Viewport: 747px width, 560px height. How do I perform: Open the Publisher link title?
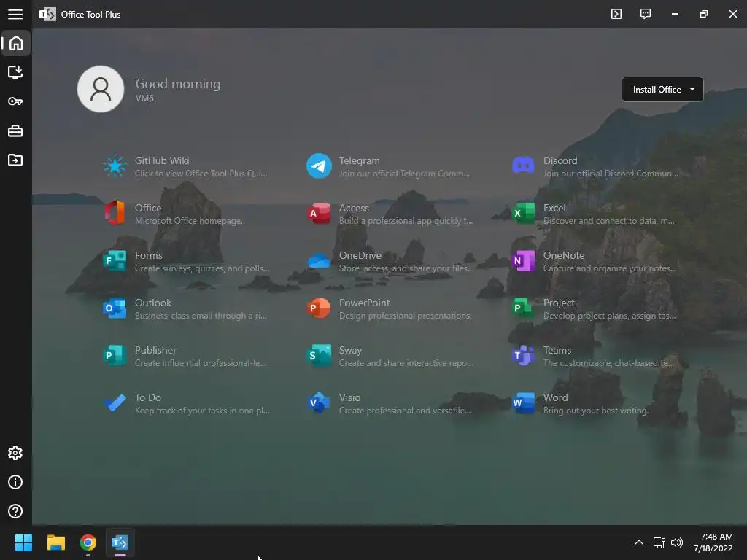pyautogui.click(x=156, y=350)
